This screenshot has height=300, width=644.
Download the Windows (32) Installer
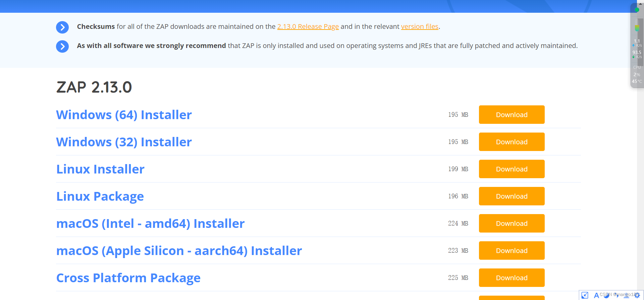click(x=512, y=142)
